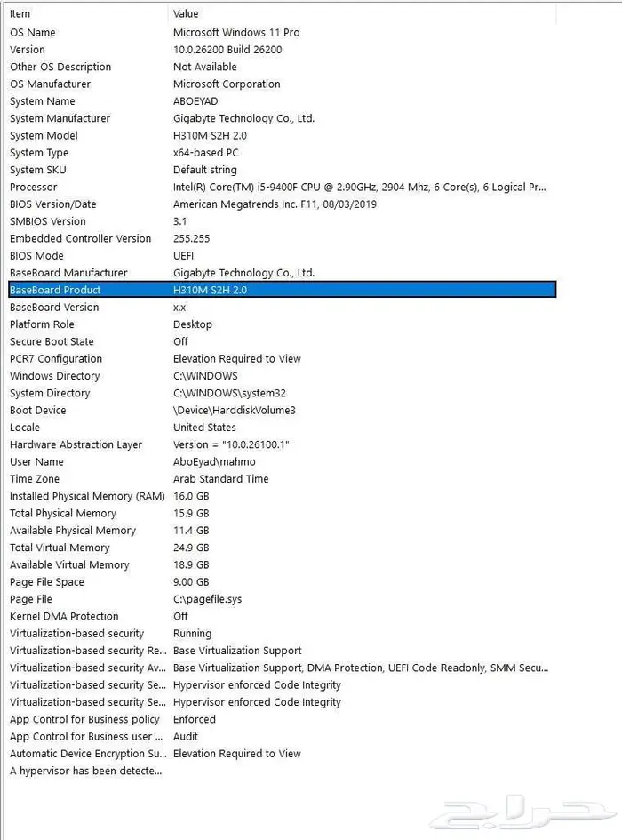Select the OS Name row
Viewport: 622px width, 840px height.
pyautogui.click(x=283, y=32)
